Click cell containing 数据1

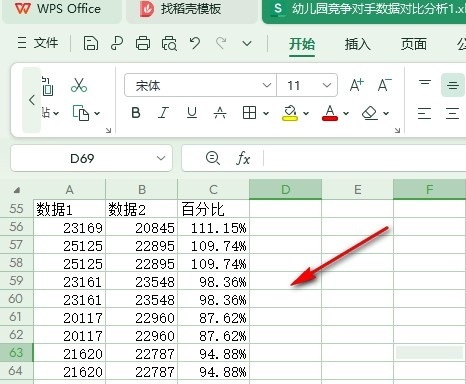click(x=69, y=209)
